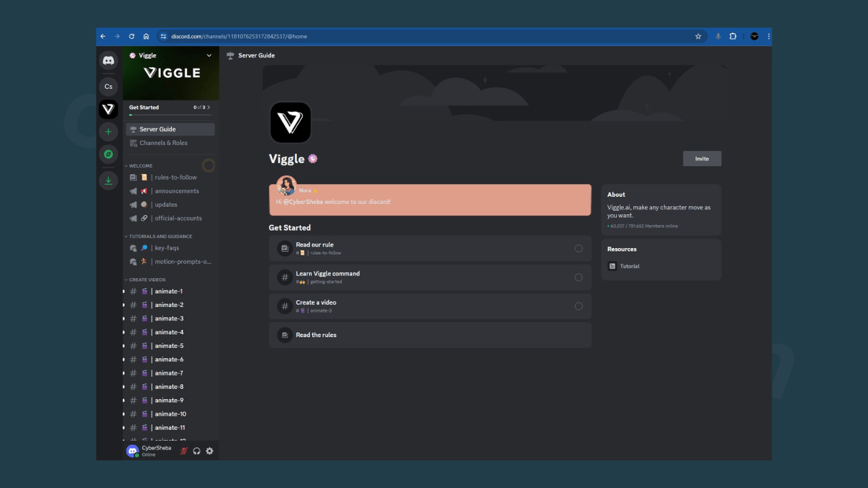Bookmark this page with star icon
The height and width of the screenshot is (488, 868).
(x=698, y=37)
